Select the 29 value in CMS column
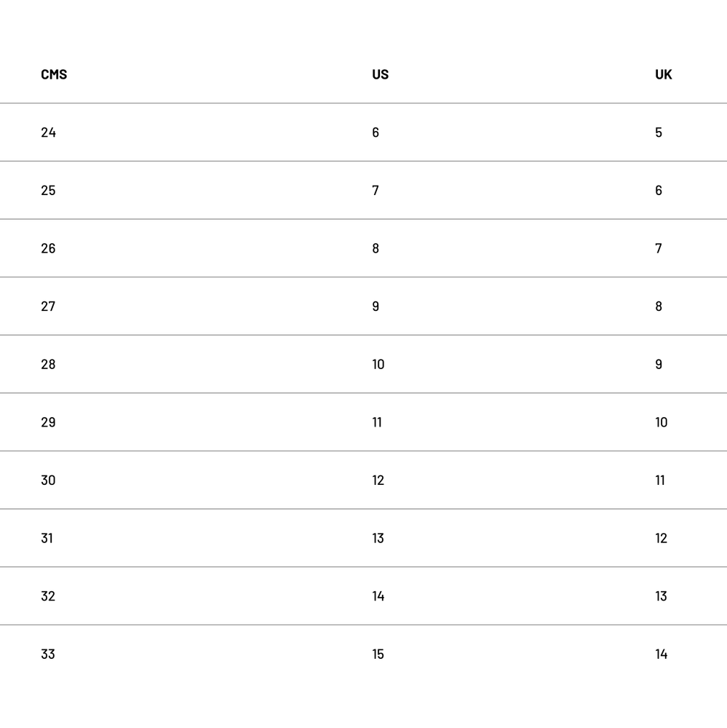727x728 pixels. (48, 422)
